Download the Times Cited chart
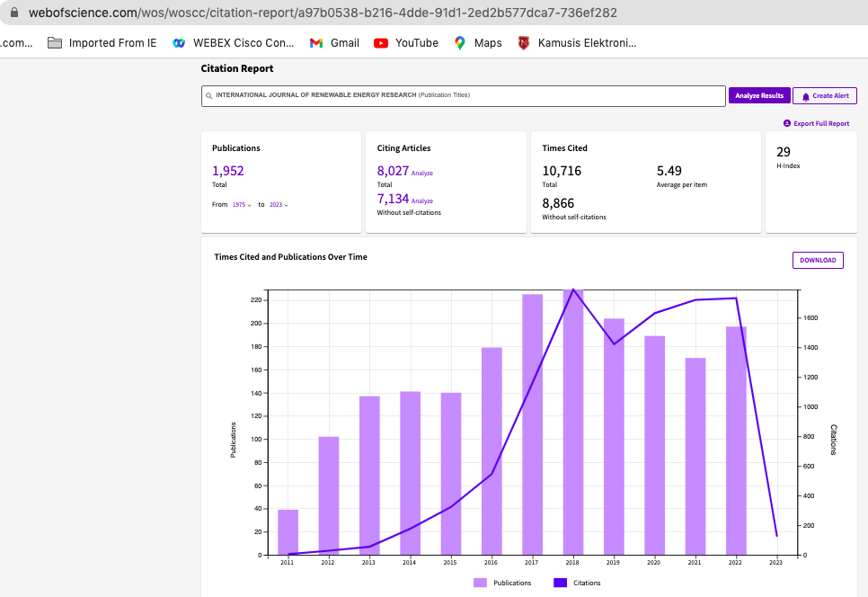 click(x=818, y=260)
